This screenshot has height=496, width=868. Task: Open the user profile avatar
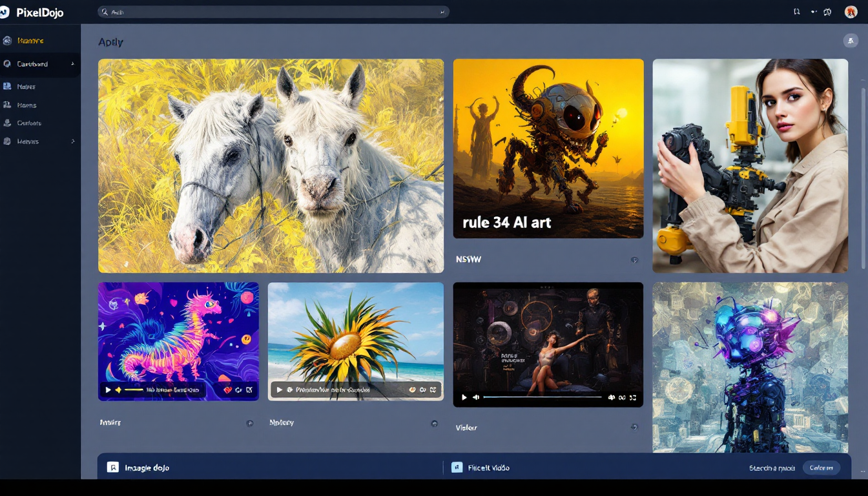[851, 12]
